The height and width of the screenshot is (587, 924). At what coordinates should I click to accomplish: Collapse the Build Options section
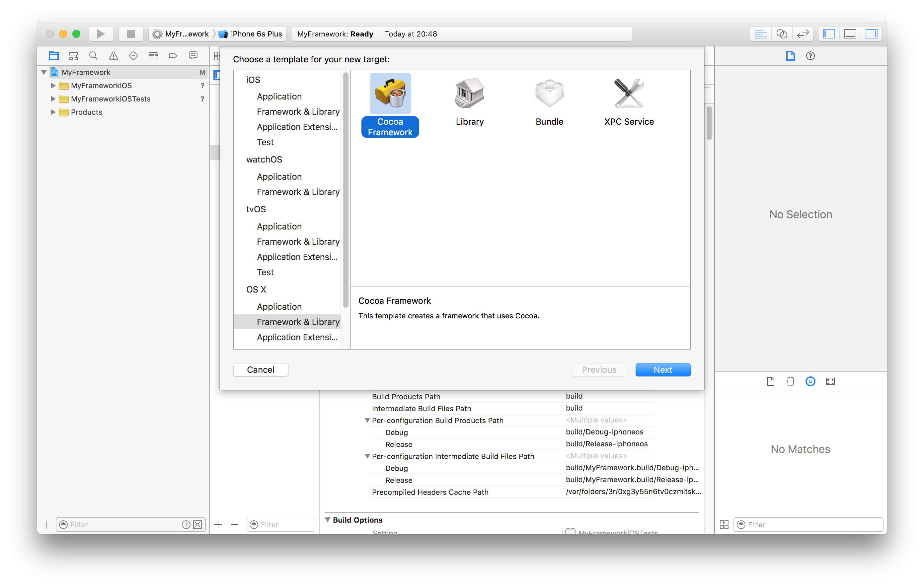(x=328, y=520)
